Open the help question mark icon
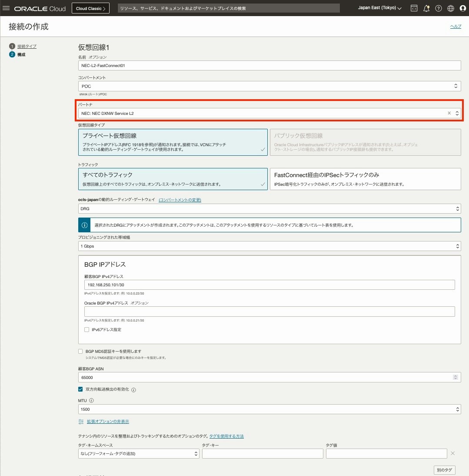The image size is (469, 476). tap(439, 8)
